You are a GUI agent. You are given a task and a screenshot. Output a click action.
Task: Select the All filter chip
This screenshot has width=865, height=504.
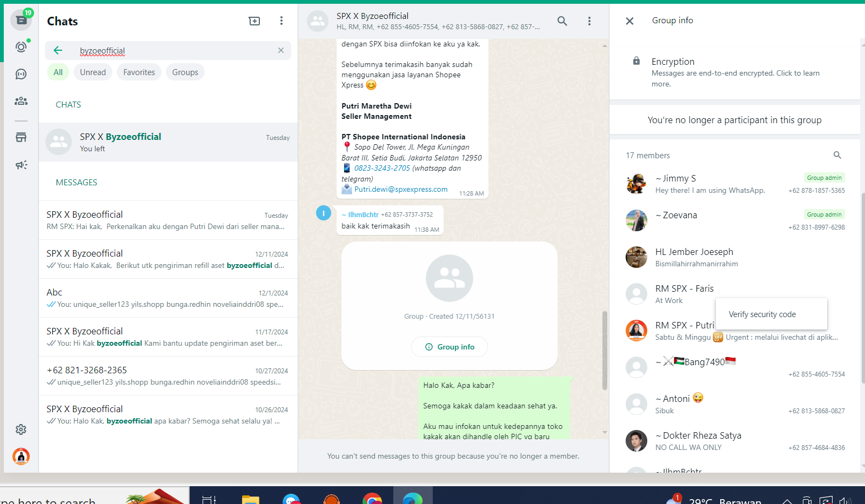click(58, 72)
